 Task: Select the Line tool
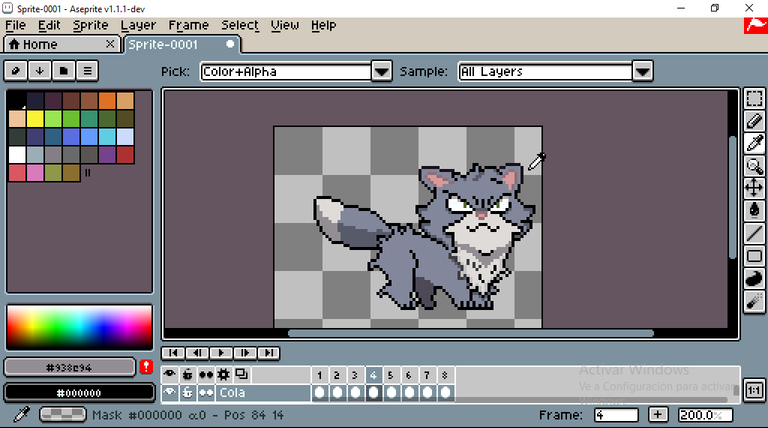(x=754, y=234)
